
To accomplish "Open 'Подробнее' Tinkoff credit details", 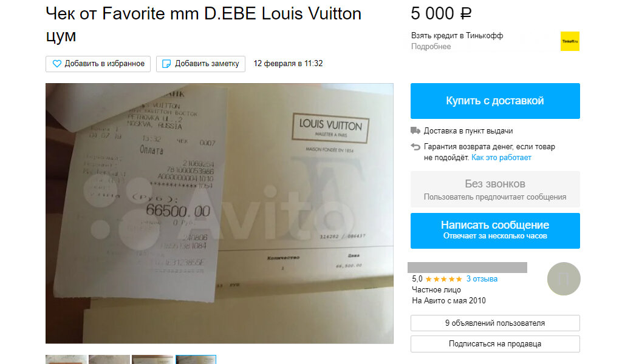I will click(x=431, y=46).
